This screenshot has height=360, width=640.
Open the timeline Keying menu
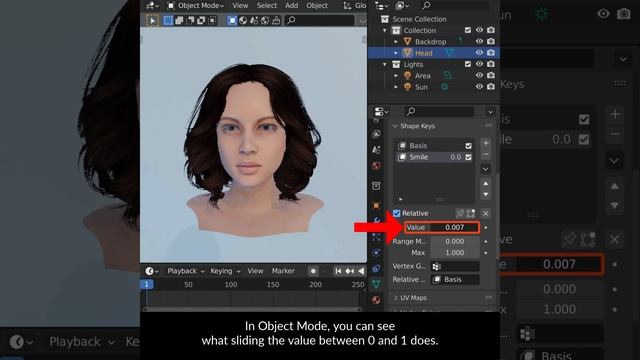point(225,271)
